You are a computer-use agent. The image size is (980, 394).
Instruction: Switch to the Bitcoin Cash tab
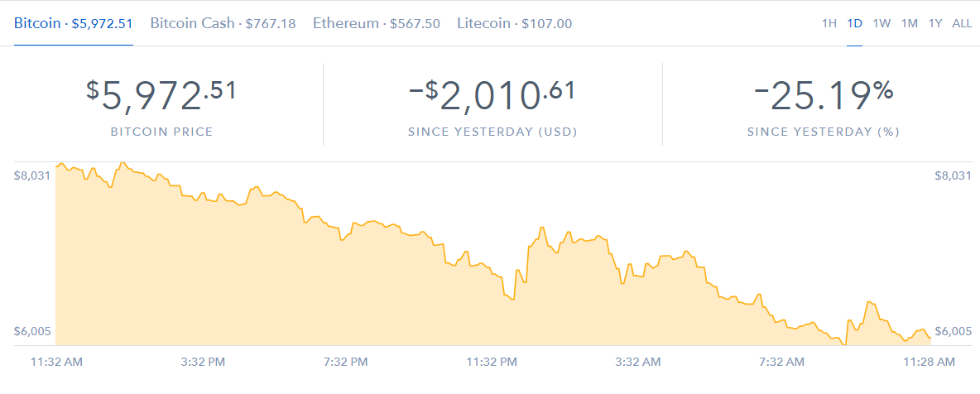point(223,23)
